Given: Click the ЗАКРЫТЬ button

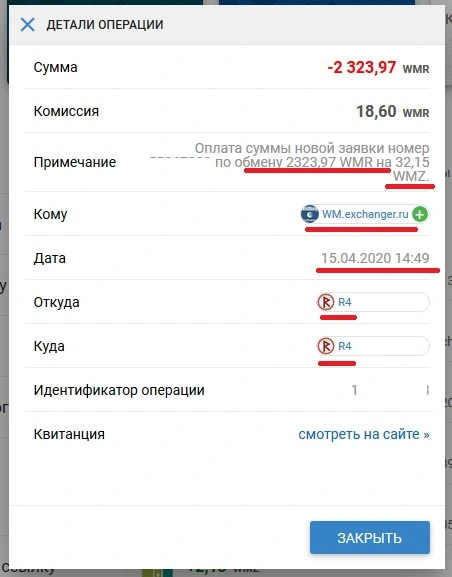Looking at the screenshot, I should point(370,538).
